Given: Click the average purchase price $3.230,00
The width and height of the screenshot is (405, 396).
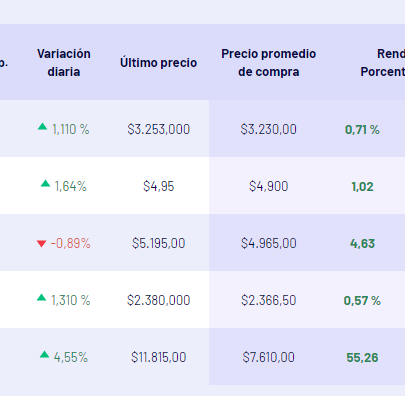Looking at the screenshot, I should coord(269,129).
